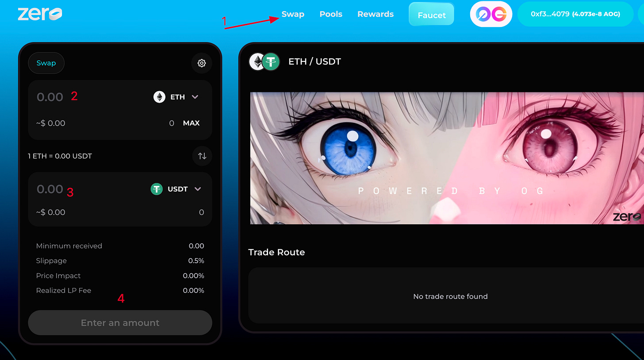Focus the ETH amount input field
Image resolution: width=644 pixels, height=360 pixels.
pos(50,97)
